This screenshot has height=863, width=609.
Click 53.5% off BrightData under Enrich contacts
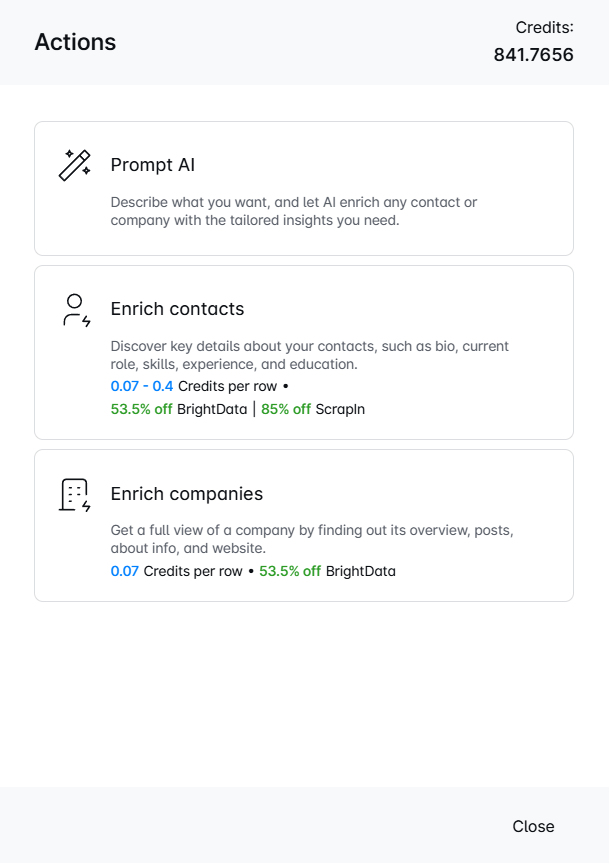(x=178, y=409)
